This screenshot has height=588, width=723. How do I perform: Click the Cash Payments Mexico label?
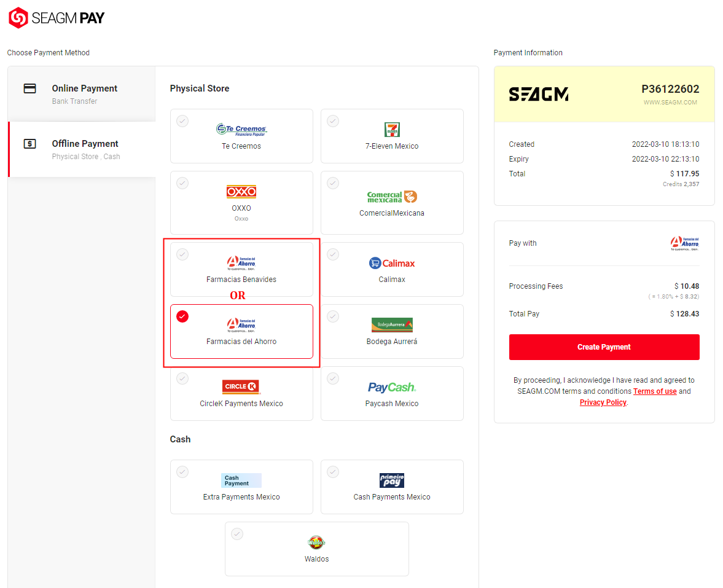click(392, 497)
